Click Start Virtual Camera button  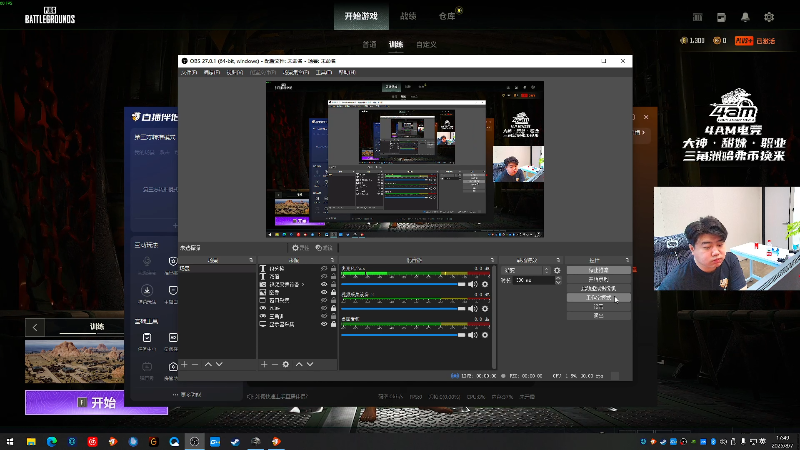pos(598,288)
